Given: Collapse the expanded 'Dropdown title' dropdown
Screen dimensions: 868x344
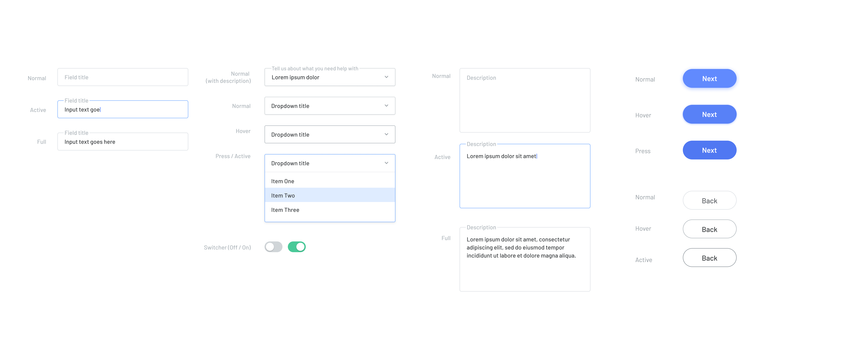Looking at the screenshot, I should tap(330, 163).
